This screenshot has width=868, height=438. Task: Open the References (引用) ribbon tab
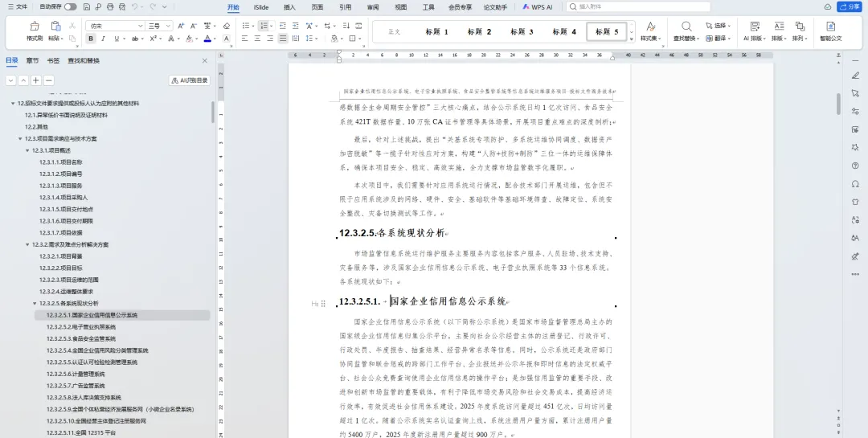(346, 7)
